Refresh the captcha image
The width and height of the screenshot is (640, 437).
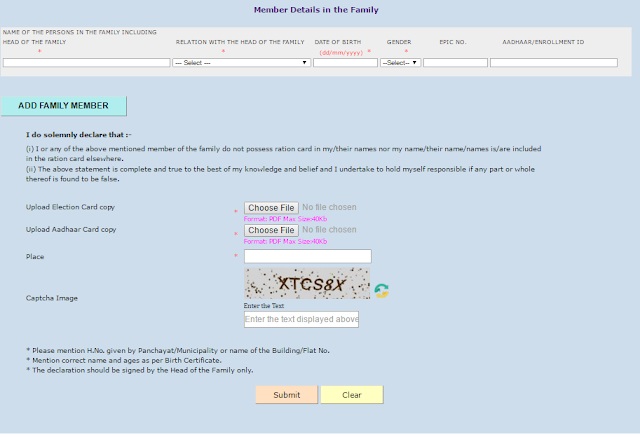[382, 291]
